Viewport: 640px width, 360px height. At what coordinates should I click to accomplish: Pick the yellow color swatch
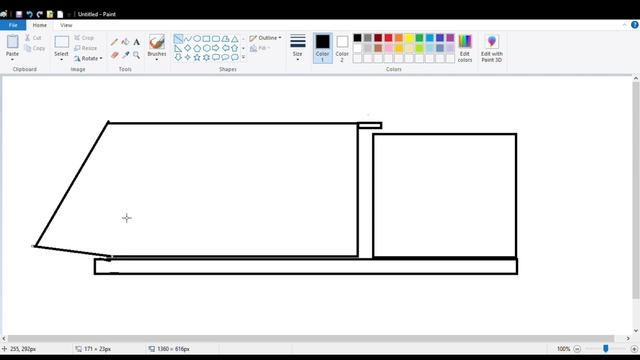tap(409, 38)
